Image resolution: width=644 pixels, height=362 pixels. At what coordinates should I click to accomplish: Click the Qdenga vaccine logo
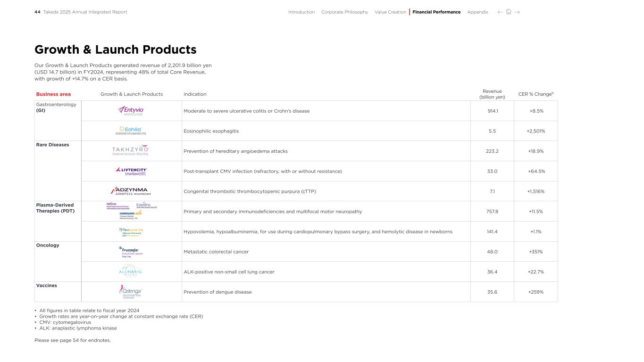coord(131,292)
